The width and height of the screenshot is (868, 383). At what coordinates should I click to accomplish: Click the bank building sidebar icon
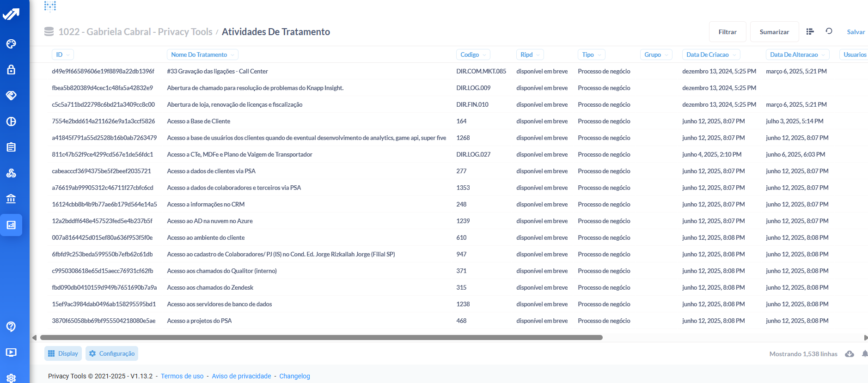[x=11, y=199]
